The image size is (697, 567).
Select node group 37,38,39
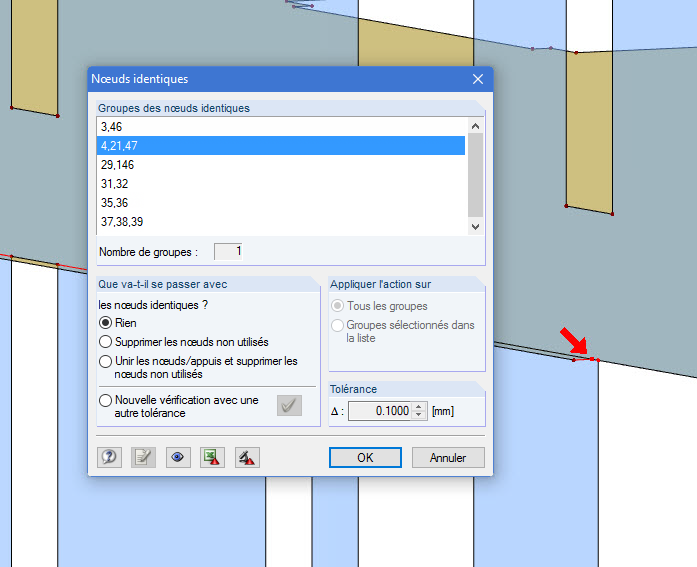[281, 222]
